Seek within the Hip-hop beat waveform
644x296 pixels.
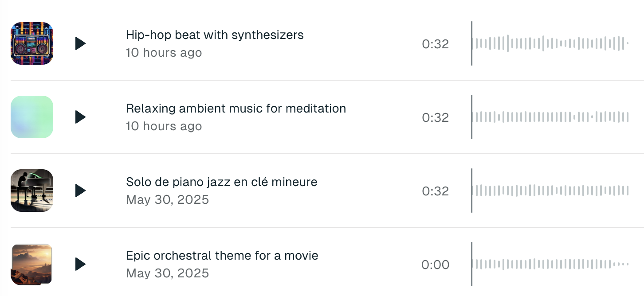tap(550, 43)
